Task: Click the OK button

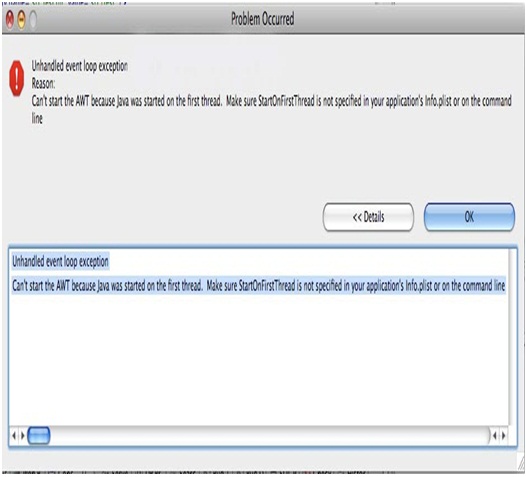Action: 469,217
